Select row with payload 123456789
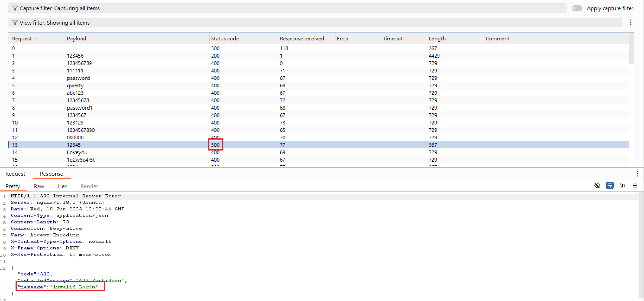 click(x=319, y=63)
